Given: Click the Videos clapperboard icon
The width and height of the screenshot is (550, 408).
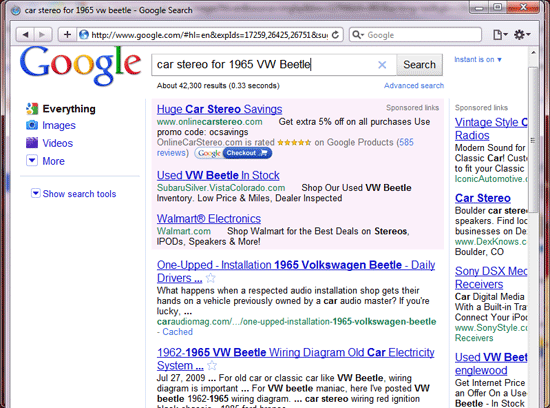Looking at the screenshot, I should [x=32, y=143].
